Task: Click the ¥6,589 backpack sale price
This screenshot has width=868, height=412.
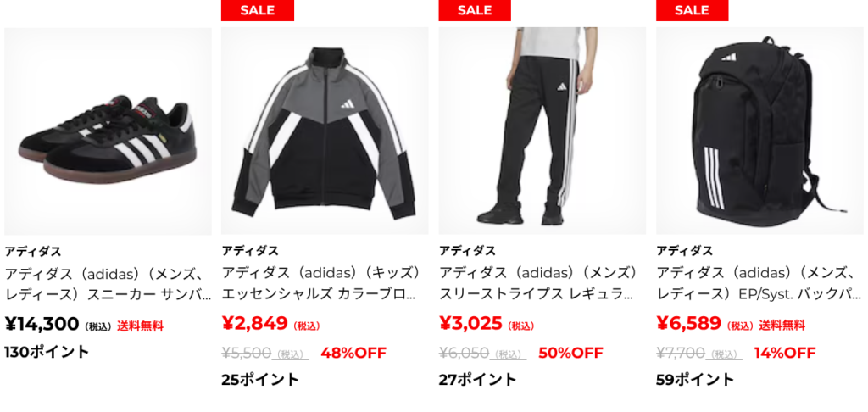Action: pyautogui.click(x=689, y=323)
